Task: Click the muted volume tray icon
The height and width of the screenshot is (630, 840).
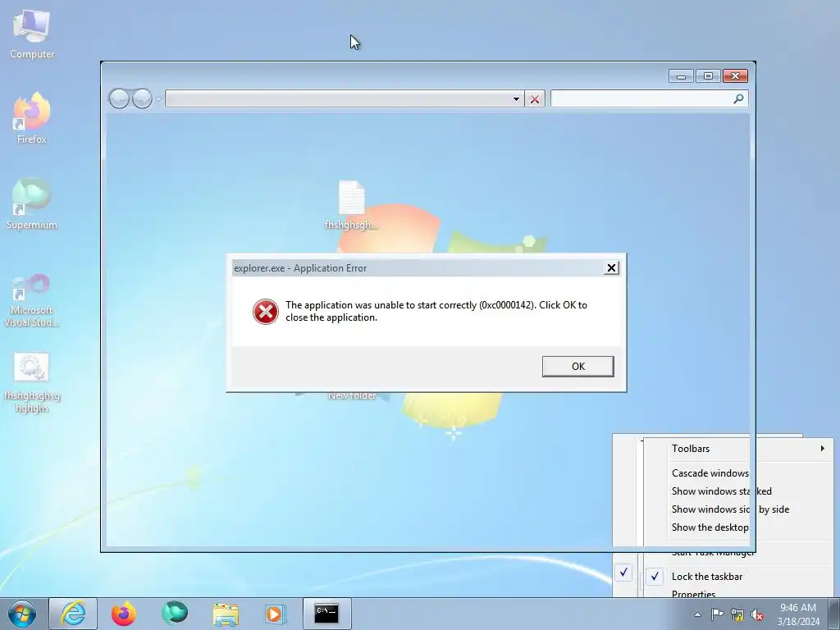Action: (757, 614)
